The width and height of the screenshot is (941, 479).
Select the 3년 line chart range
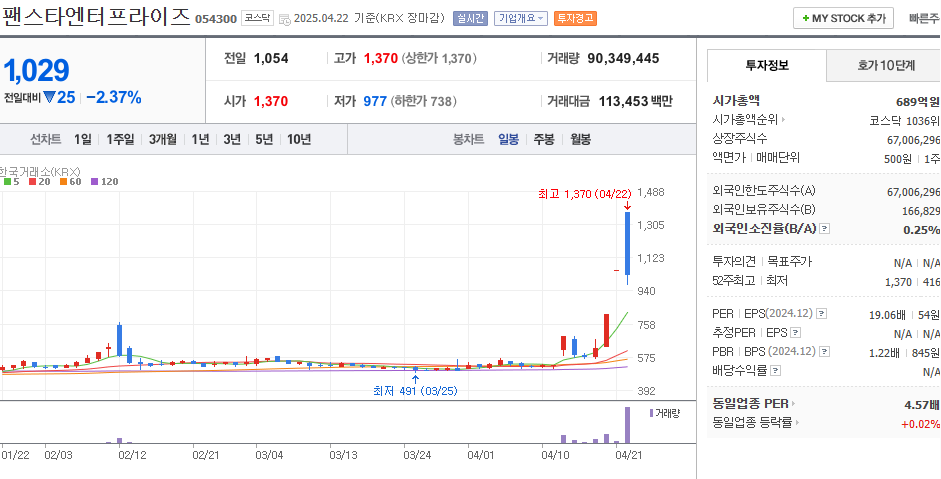pyautogui.click(x=232, y=140)
